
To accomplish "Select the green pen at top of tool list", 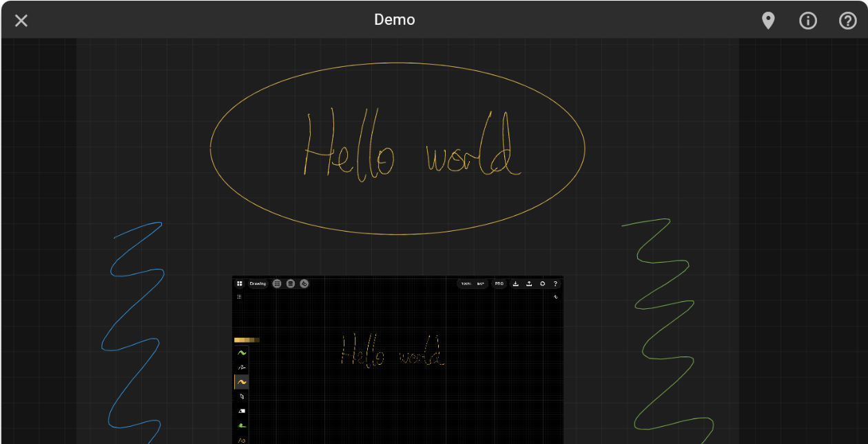I will (x=242, y=353).
